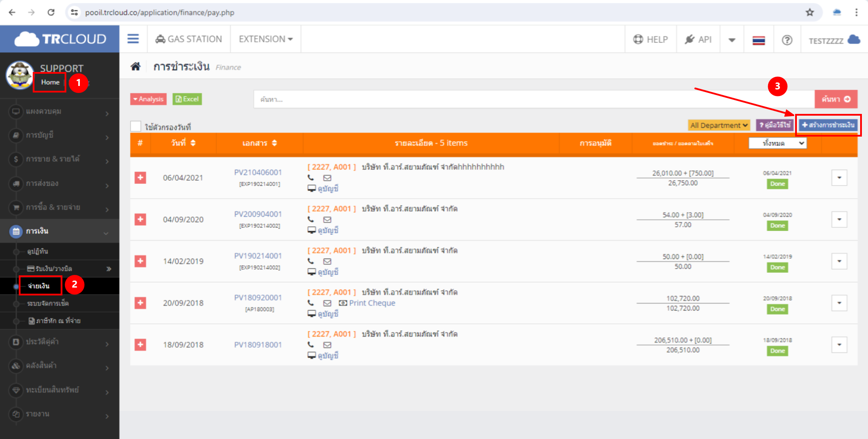Open the TESTZZZZ account menu
The height and width of the screenshot is (439, 868).
[834, 40]
